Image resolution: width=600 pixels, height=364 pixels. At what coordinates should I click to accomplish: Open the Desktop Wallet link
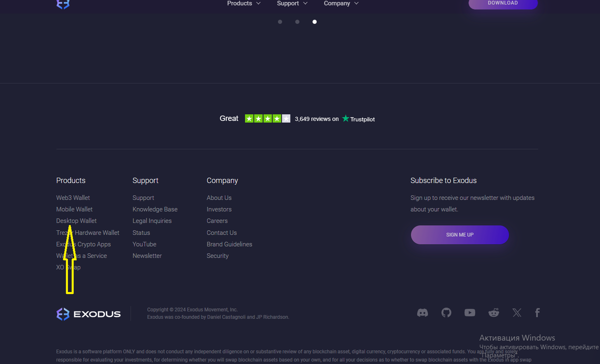coord(76,221)
